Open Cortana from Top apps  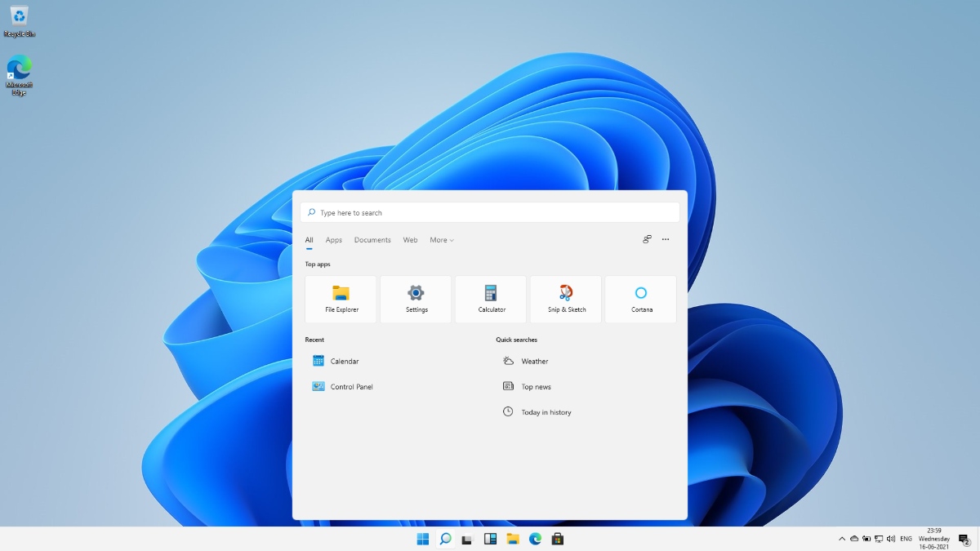640,298
